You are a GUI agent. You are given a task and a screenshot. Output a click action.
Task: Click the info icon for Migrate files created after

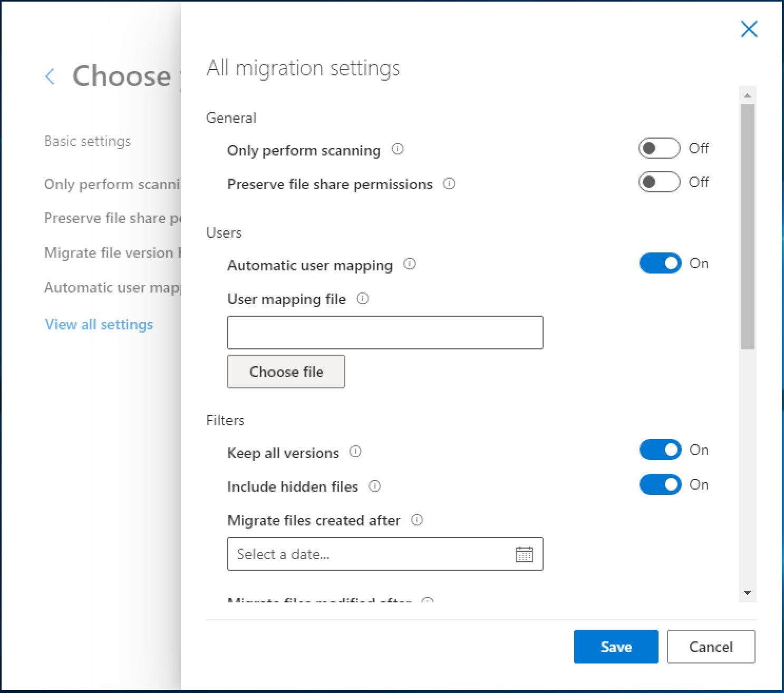[x=417, y=520]
